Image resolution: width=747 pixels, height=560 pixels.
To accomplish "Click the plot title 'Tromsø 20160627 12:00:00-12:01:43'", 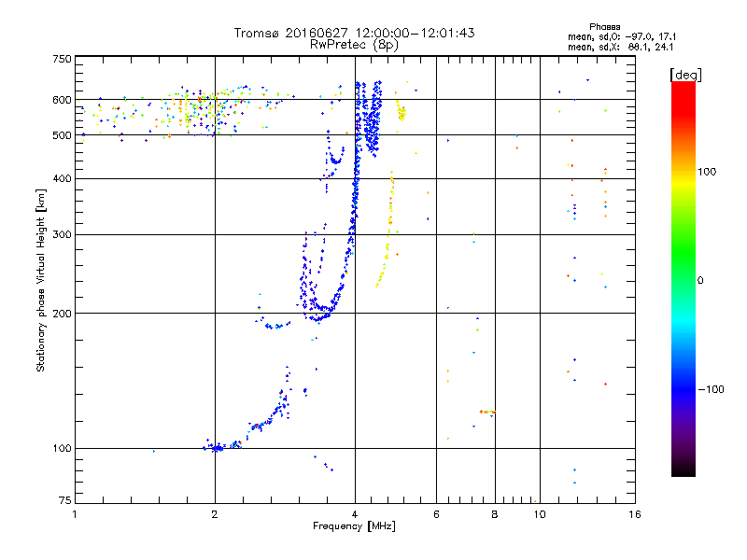I will [x=354, y=33].
